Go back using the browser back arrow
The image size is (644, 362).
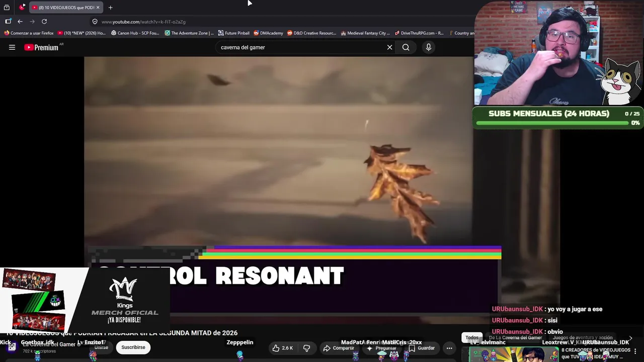[20, 22]
